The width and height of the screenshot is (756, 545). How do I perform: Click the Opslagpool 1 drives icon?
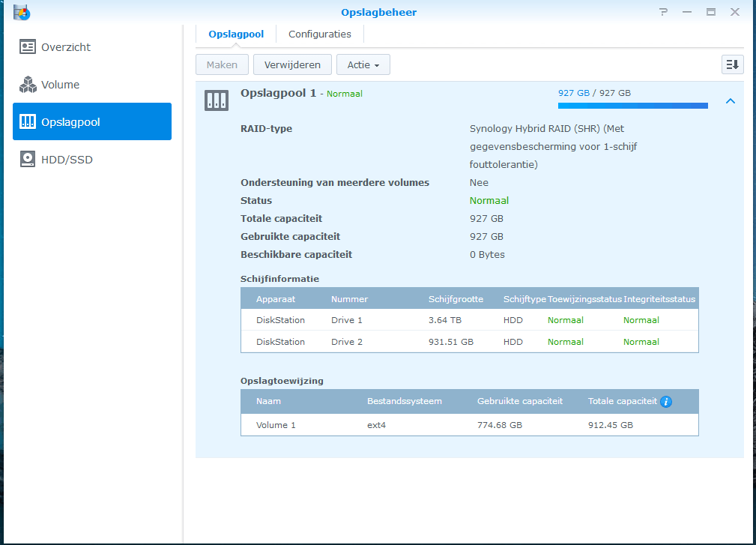pos(217,100)
